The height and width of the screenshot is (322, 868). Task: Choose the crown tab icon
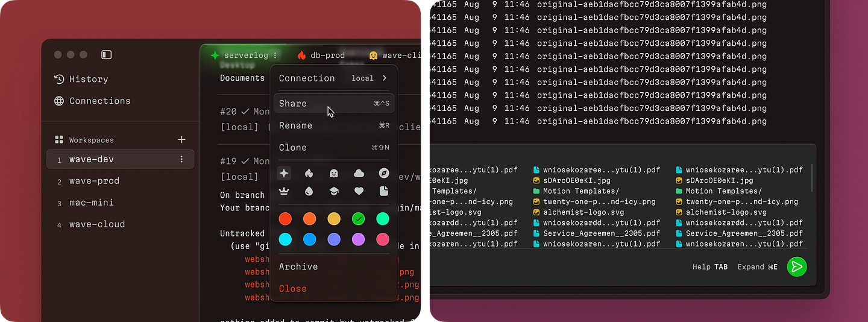(284, 191)
